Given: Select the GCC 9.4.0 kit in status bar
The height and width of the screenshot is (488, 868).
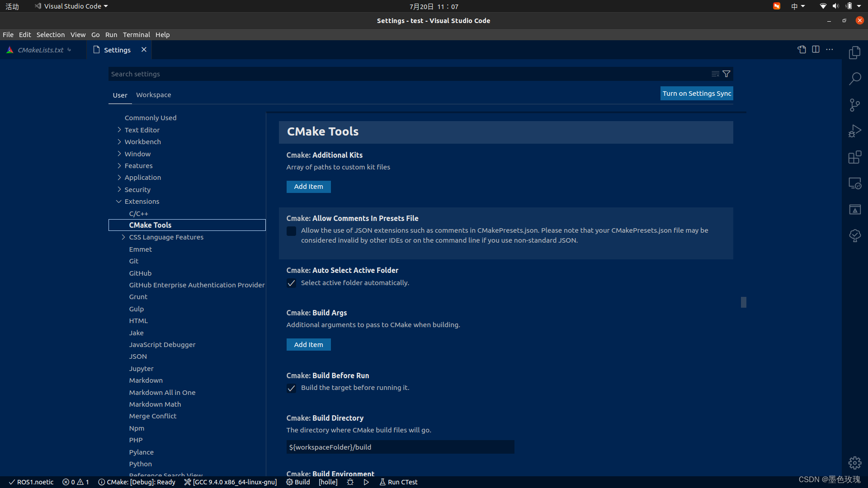Looking at the screenshot, I should click(231, 482).
